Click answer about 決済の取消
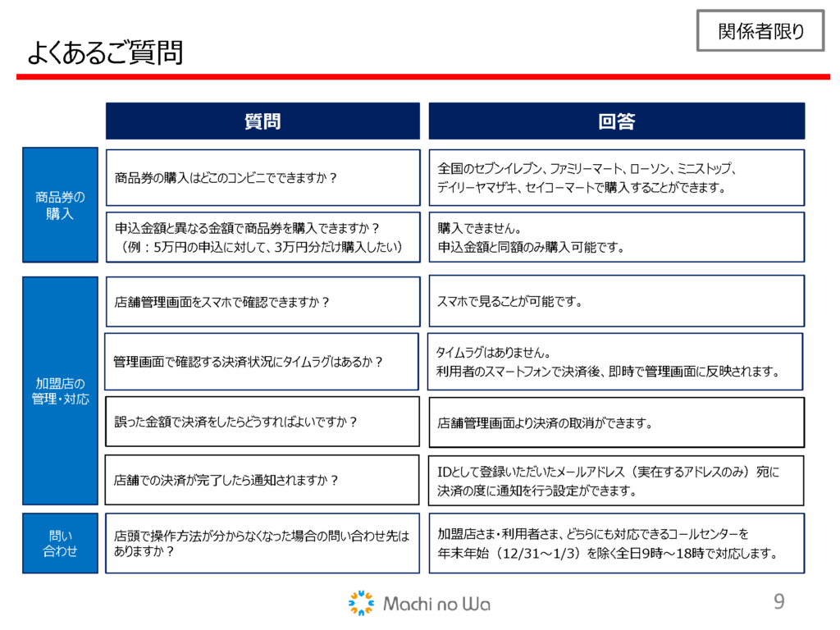 click(617, 423)
